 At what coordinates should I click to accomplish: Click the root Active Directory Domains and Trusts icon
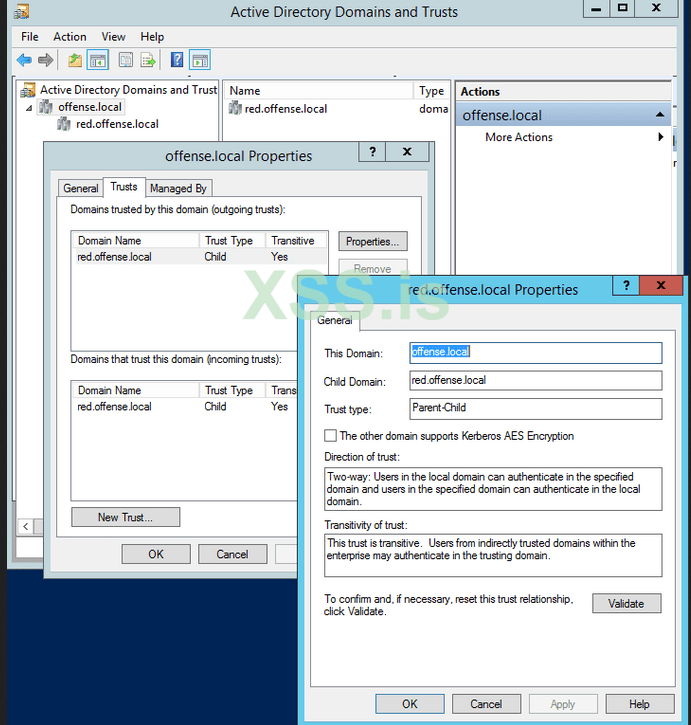click(x=28, y=90)
